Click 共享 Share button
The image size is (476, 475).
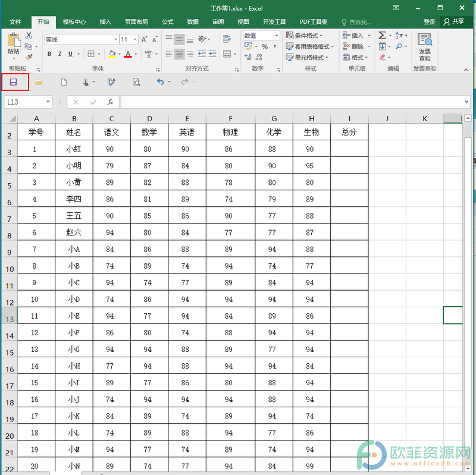click(454, 22)
